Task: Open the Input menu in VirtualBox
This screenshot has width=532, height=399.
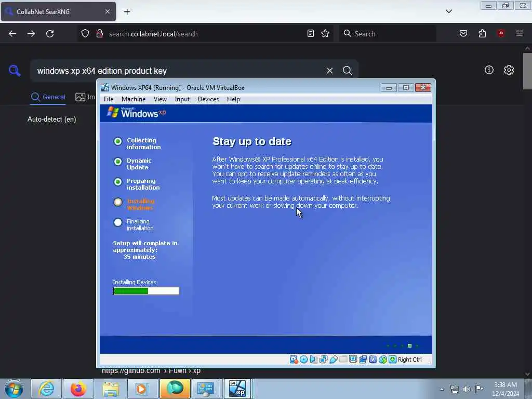Action: tap(182, 99)
